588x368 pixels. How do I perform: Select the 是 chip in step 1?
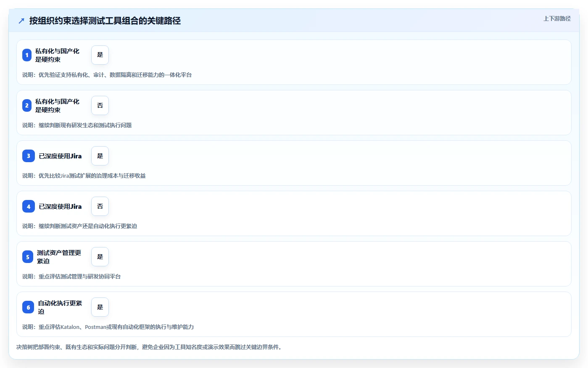(x=100, y=55)
